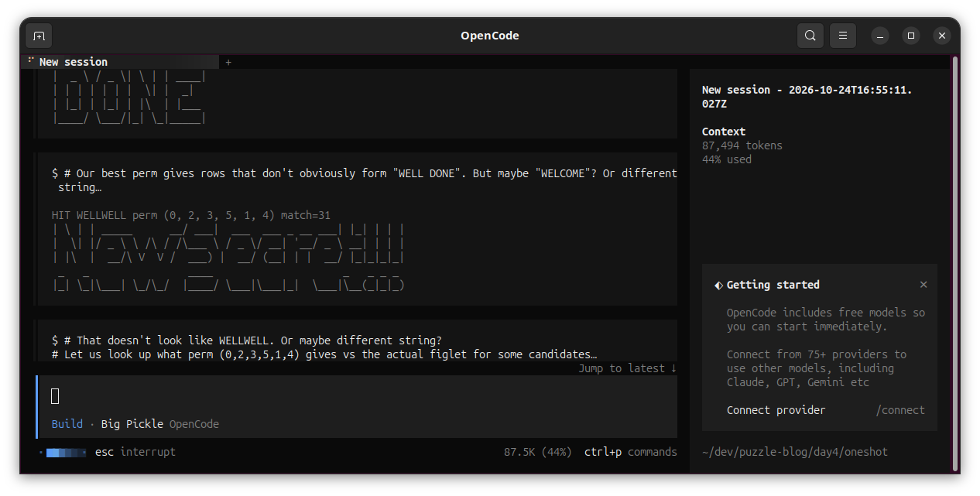Dismiss the Getting started card
980x496 pixels.
[923, 285]
